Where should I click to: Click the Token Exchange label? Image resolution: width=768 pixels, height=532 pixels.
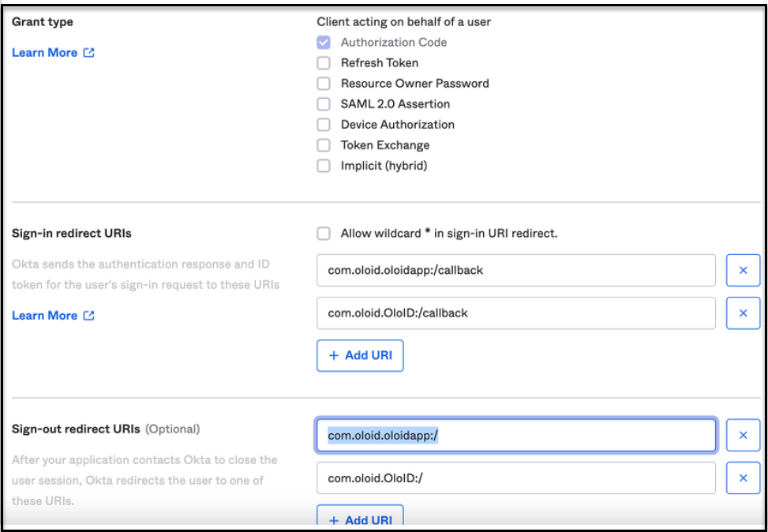pos(385,145)
